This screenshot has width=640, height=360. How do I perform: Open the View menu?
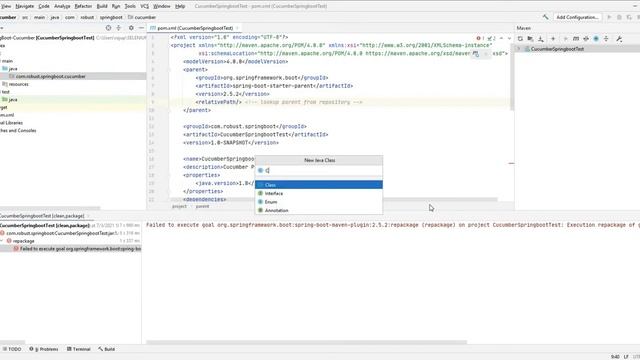click(x=6, y=6)
